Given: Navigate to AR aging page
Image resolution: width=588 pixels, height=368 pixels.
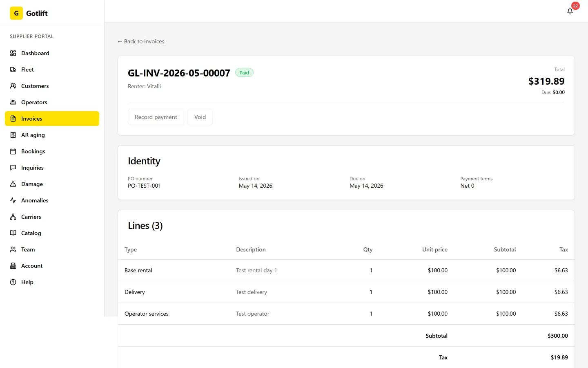Looking at the screenshot, I should tap(52, 135).
